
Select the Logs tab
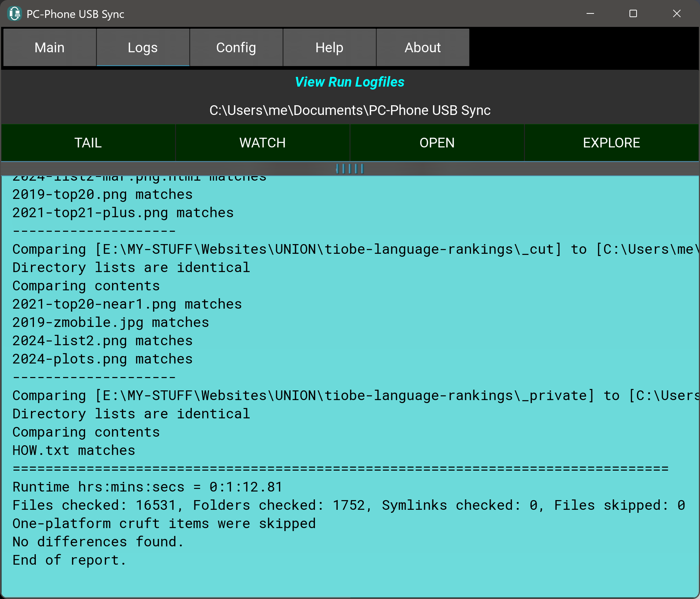[143, 48]
